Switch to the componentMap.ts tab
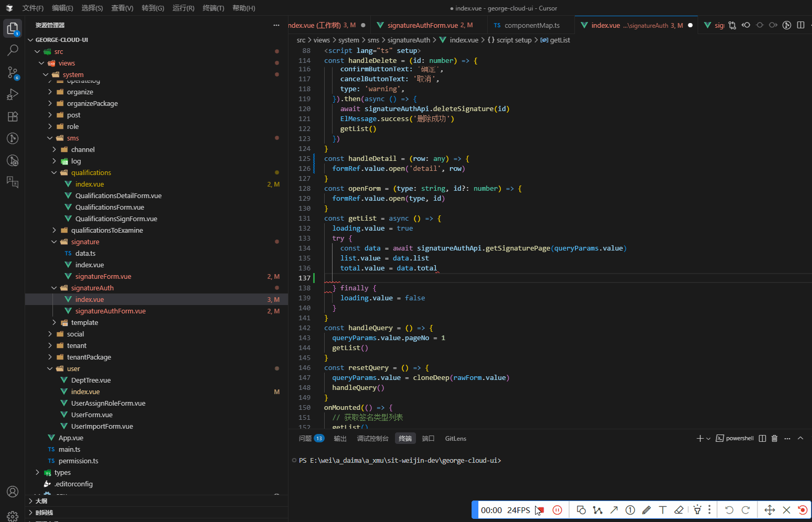This screenshot has height=522, width=812. coord(531,25)
